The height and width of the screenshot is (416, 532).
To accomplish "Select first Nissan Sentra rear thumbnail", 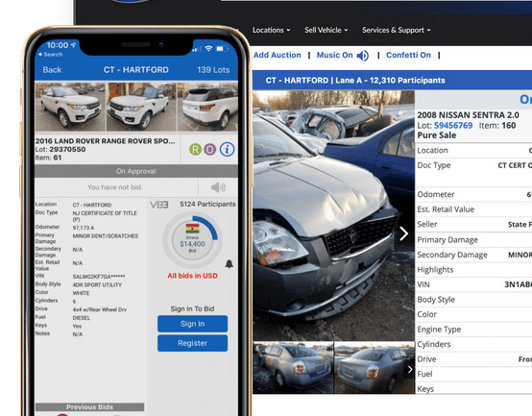I will (x=294, y=368).
